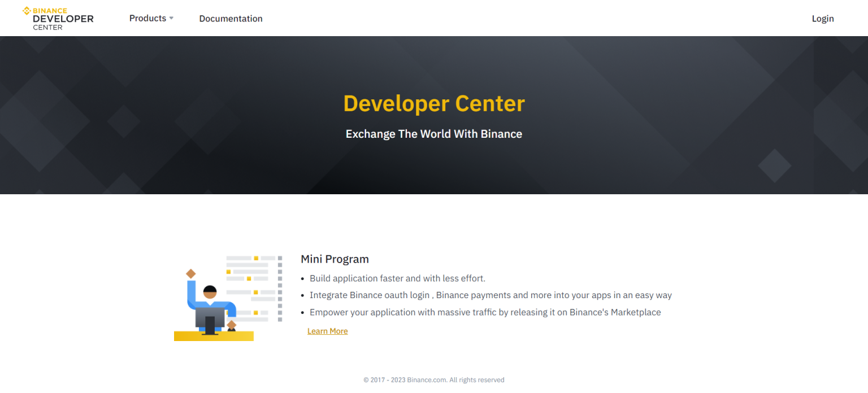The image size is (868, 393).
Task: Open the Products menu
Action: [147, 18]
